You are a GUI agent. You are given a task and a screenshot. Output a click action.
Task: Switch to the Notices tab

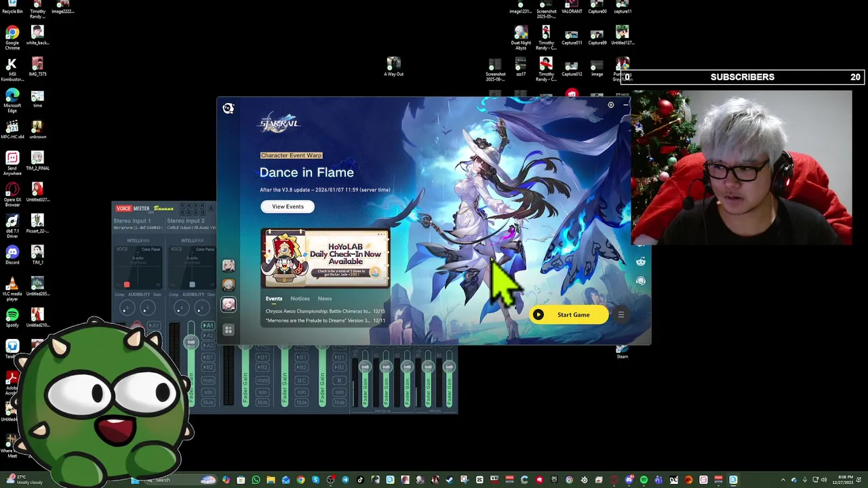tap(300, 299)
